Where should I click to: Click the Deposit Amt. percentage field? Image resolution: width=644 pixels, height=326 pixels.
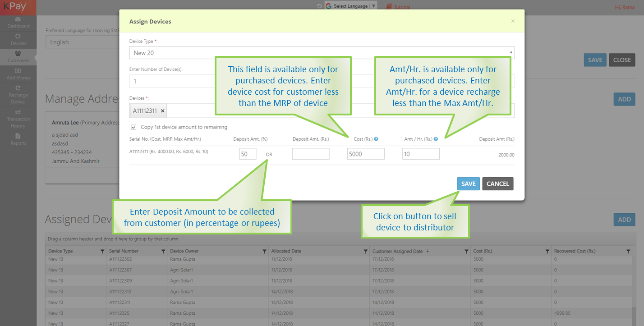pyautogui.click(x=248, y=154)
